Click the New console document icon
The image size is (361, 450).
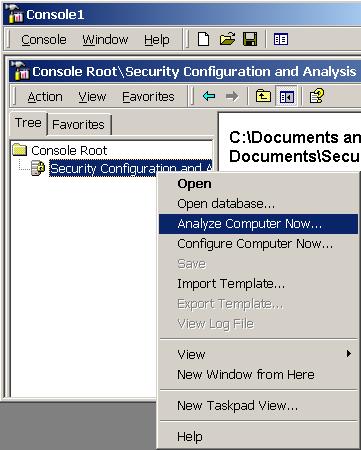pos(203,39)
